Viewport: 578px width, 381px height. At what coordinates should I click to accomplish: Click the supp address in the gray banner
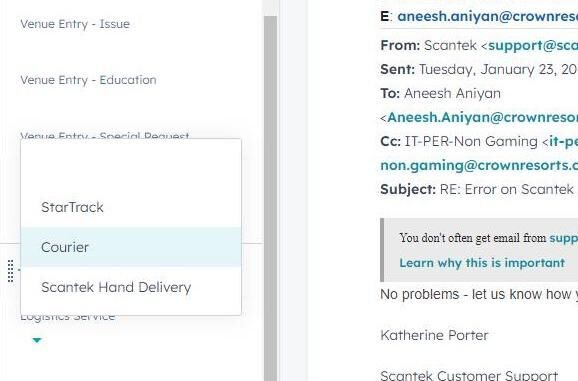[563, 238]
